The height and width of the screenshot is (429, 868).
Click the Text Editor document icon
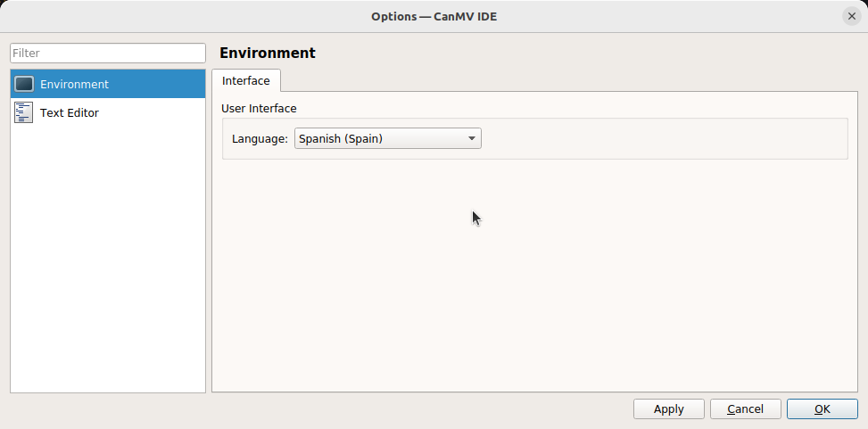point(24,112)
